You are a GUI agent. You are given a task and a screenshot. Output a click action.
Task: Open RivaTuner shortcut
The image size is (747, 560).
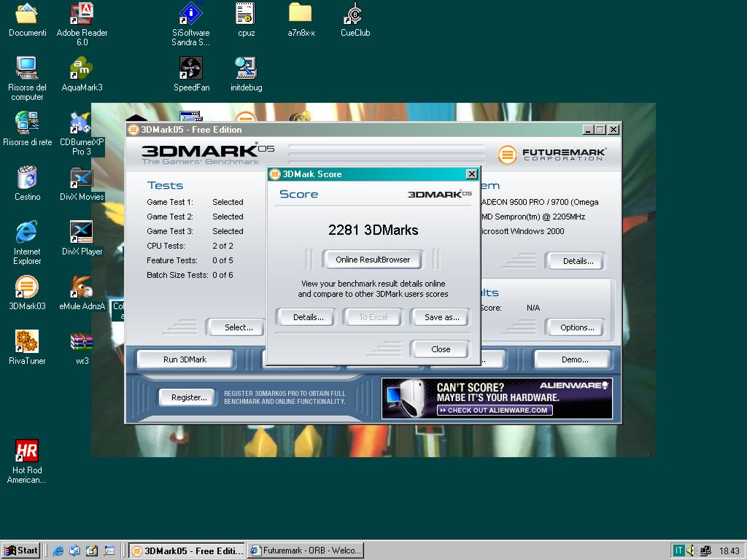(27, 348)
